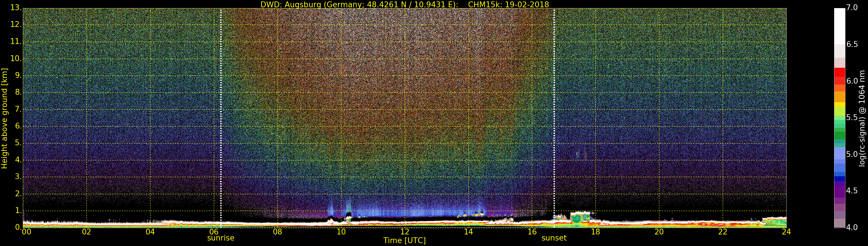Click the 24 tick on the time axis

(786, 232)
